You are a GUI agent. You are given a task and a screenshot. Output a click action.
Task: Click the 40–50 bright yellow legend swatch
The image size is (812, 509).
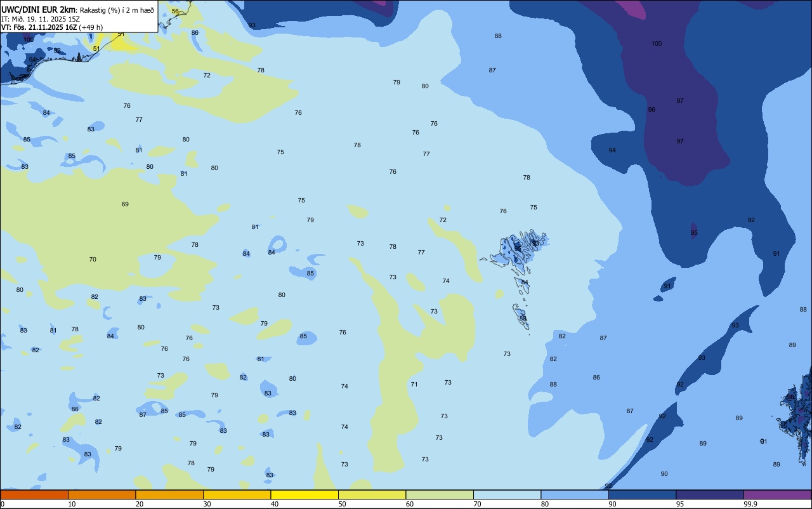[304, 494]
